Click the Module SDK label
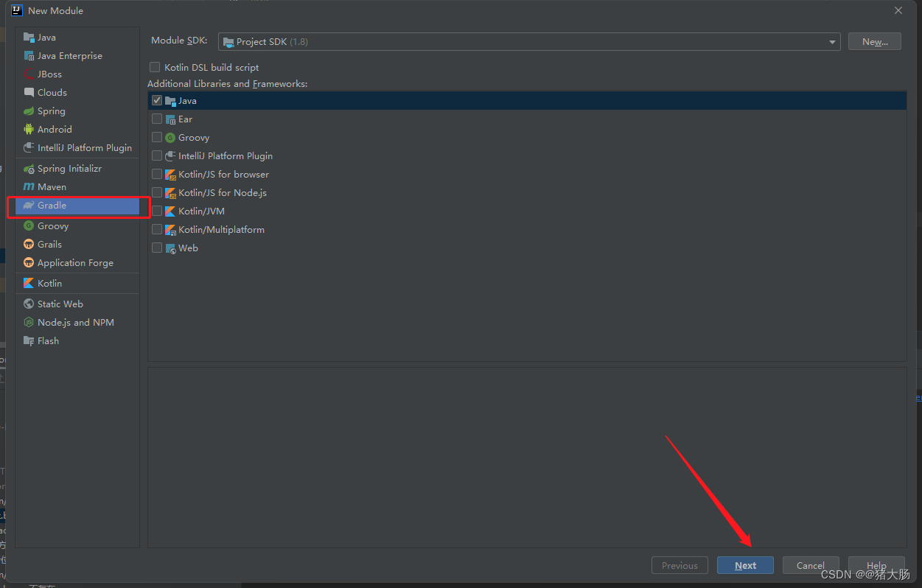 (x=179, y=41)
